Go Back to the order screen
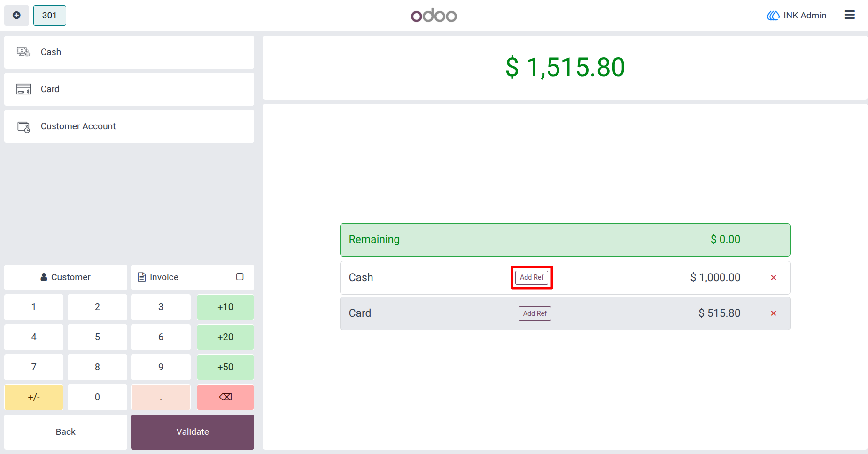The height and width of the screenshot is (454, 868). pos(66,432)
